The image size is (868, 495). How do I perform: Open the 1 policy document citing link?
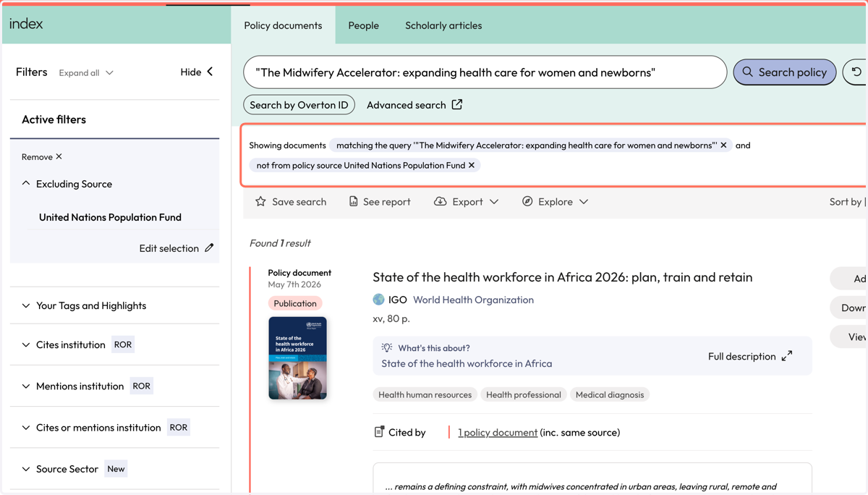[x=498, y=433]
